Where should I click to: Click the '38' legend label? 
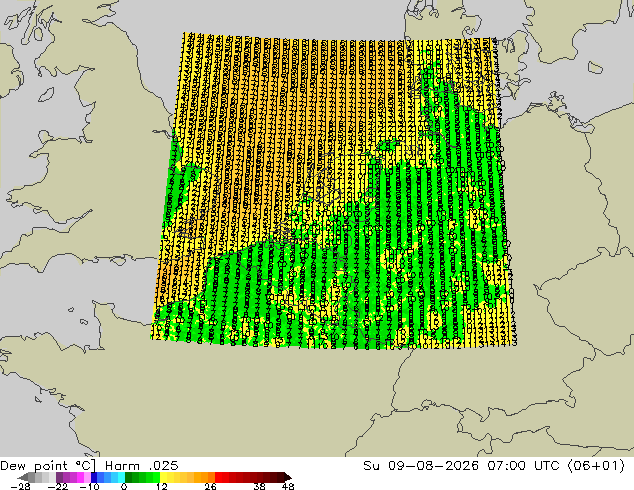tap(260, 486)
